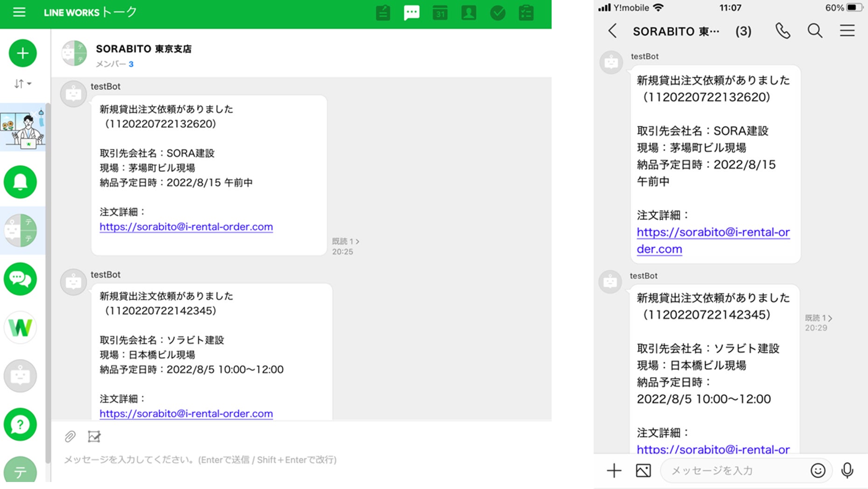The height and width of the screenshot is (489, 868).
Task: Open order link in first desktop message
Action: pos(186,227)
